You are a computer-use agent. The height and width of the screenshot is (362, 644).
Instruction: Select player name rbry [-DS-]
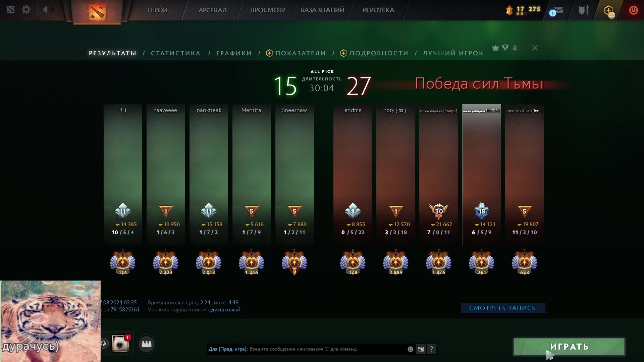click(395, 110)
